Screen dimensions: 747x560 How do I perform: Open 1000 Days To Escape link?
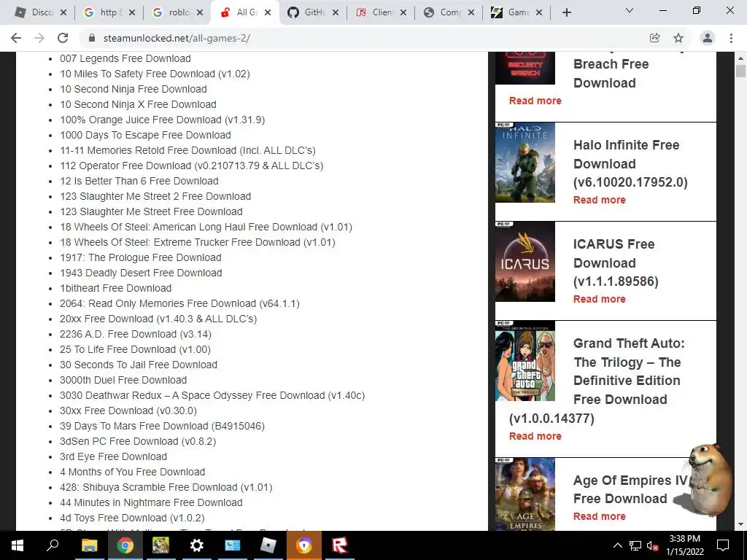coord(145,135)
